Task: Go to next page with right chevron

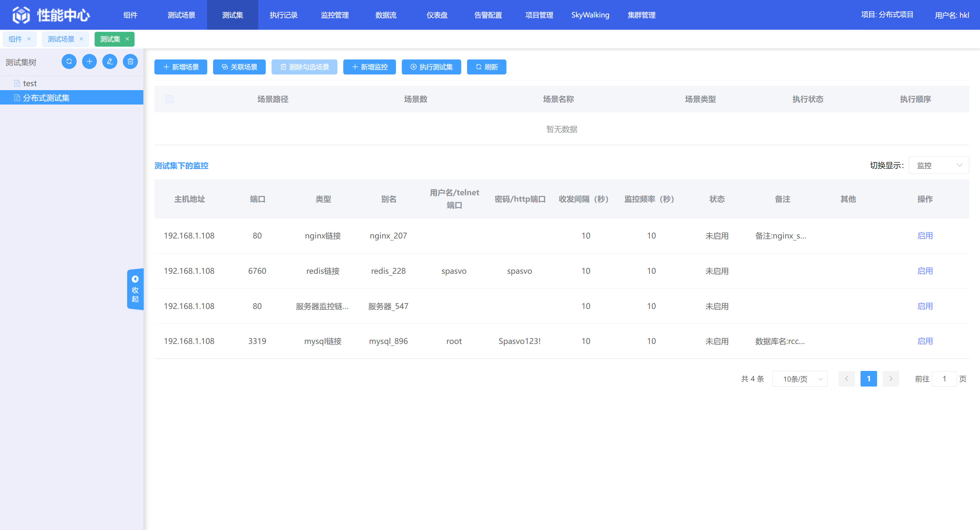Action: tap(891, 379)
